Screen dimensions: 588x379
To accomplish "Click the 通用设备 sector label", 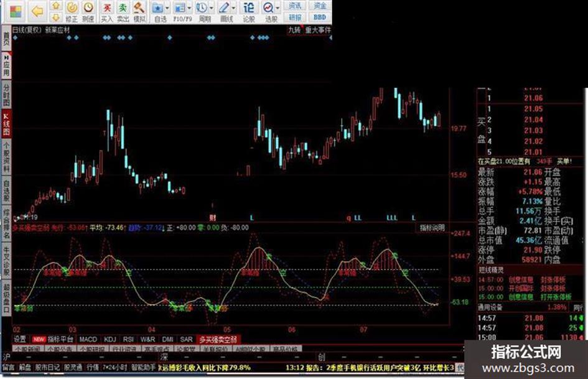I will (490, 307).
